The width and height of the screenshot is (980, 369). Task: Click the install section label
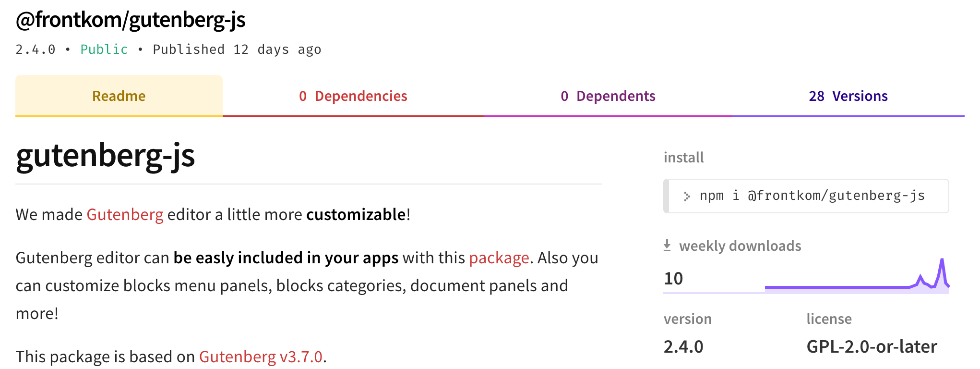click(683, 157)
